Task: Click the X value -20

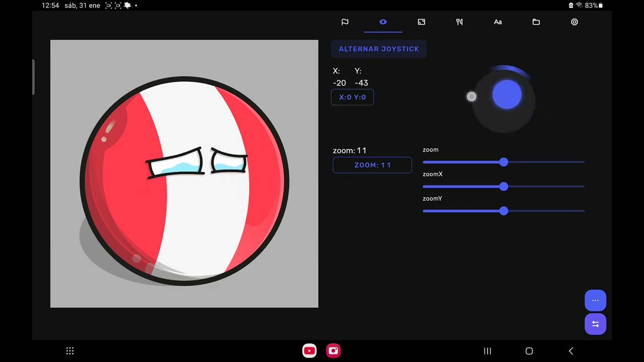Action: [x=339, y=83]
